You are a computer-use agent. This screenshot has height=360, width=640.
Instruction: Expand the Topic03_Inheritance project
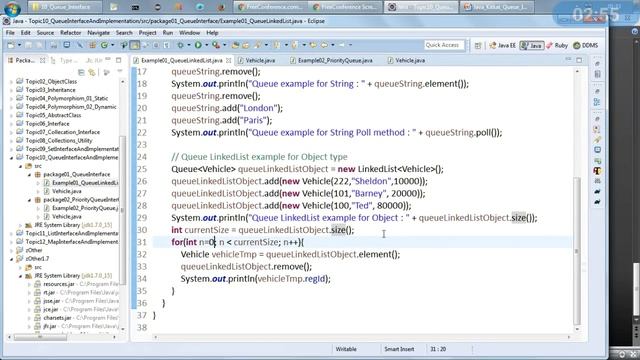point(11,90)
